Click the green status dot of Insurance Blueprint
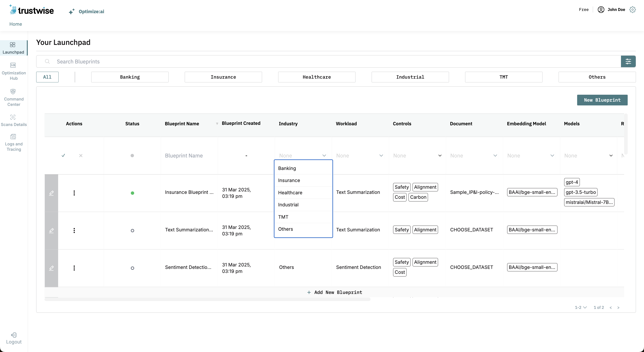The width and height of the screenshot is (644, 352). tap(132, 193)
